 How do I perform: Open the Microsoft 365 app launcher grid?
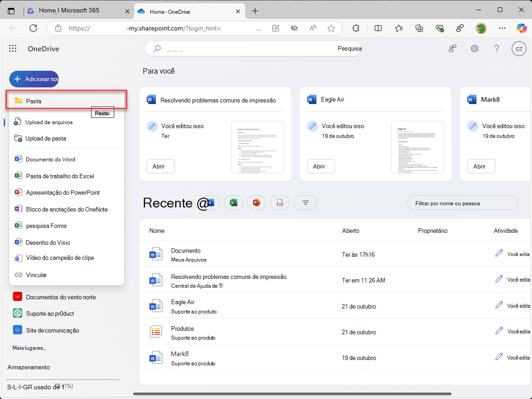pos(12,49)
